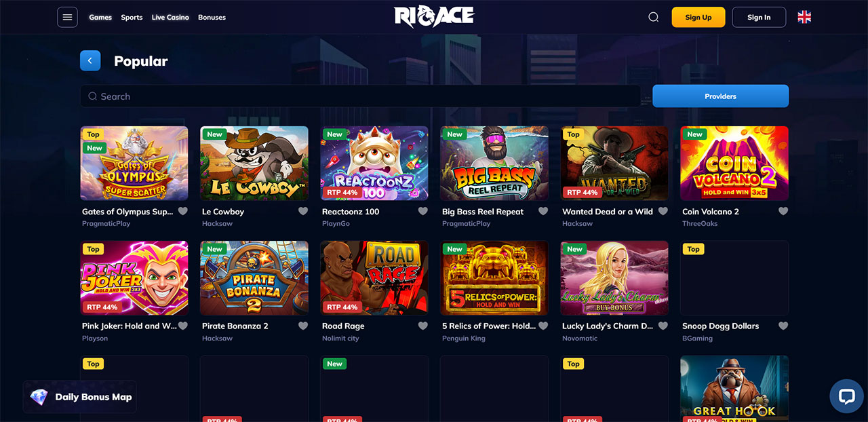Viewport: 868px width, 422px height.
Task: Favorite Gates of Olympus with heart icon
Action: pyautogui.click(x=182, y=211)
